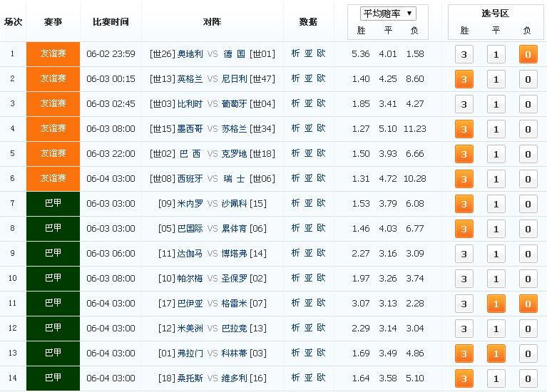Select 负 (0) for match 12 米美洲 vs 巴拉竞
This screenshot has width=547, height=392.
pyautogui.click(x=528, y=329)
